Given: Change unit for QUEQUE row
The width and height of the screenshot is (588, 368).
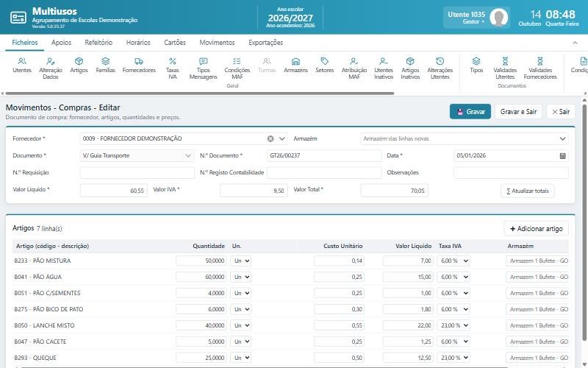Looking at the screenshot, I should pyautogui.click(x=240, y=358).
